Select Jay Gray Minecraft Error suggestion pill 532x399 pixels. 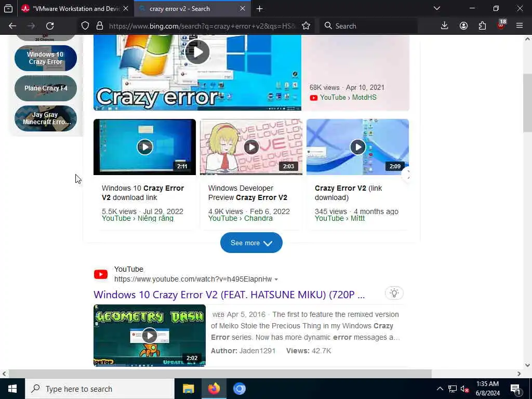coord(46,118)
